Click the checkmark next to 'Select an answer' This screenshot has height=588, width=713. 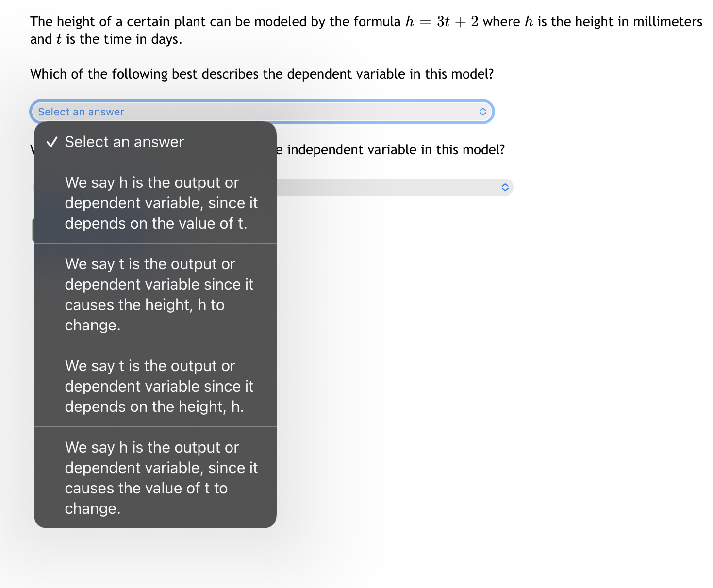coord(52,142)
